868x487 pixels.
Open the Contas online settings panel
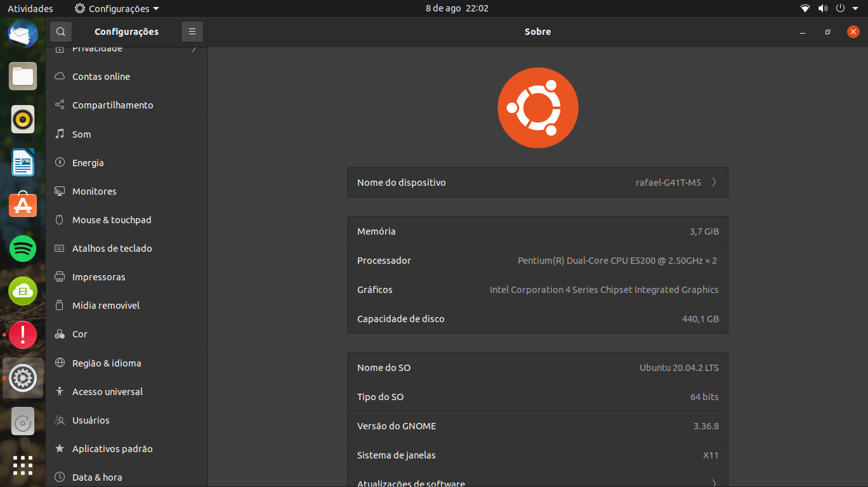pos(126,76)
